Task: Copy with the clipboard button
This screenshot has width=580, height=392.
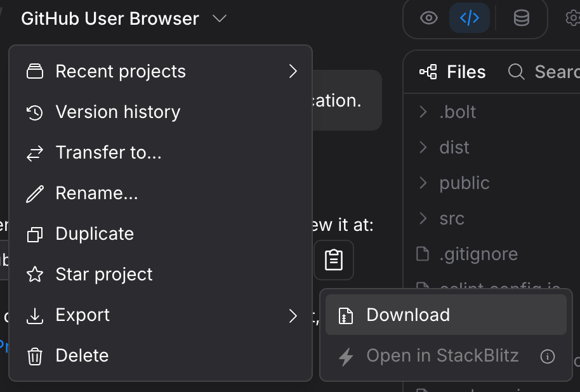Action: pyautogui.click(x=334, y=260)
